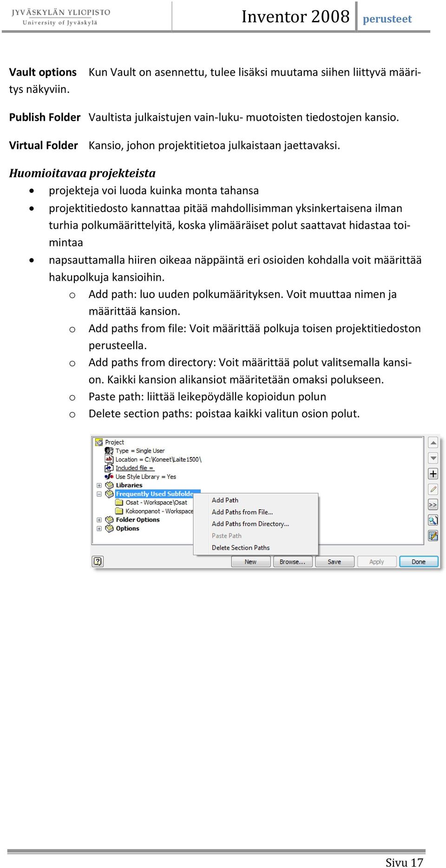
Task: Click the plus add path icon
Action: click(433, 474)
